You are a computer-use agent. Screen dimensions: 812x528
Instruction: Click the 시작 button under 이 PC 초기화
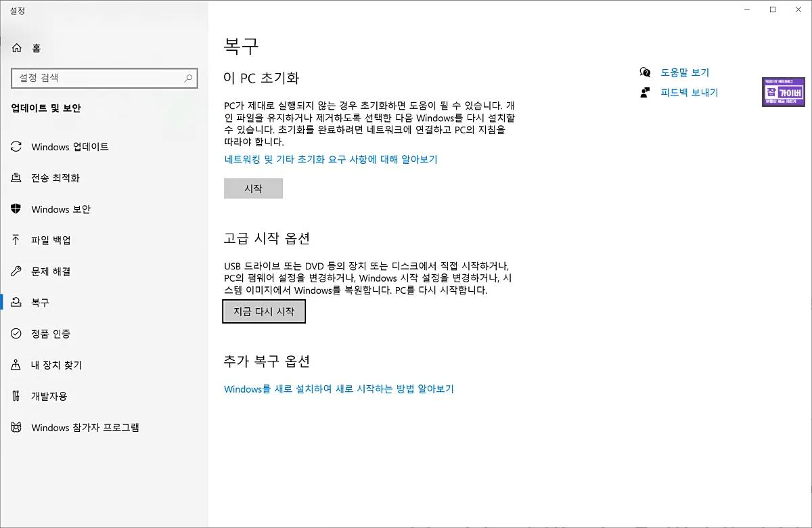(253, 189)
